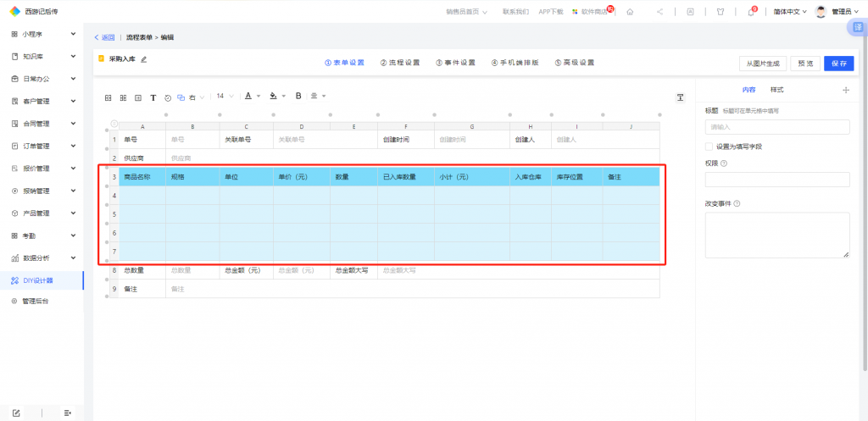Click the single-cell frame icon in toolbar
This screenshot has width=868, height=421.
point(138,97)
